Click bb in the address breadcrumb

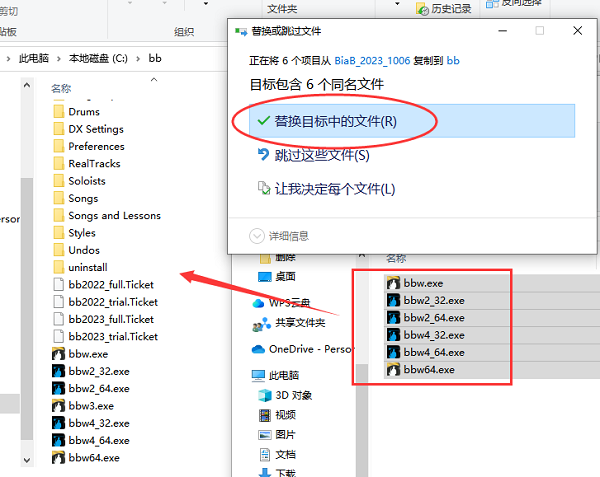coord(155,58)
